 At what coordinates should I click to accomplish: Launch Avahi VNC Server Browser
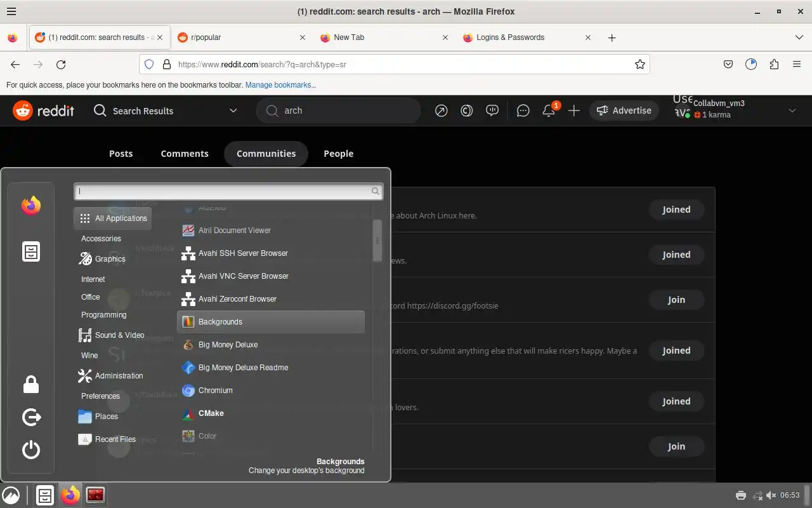coord(270,276)
